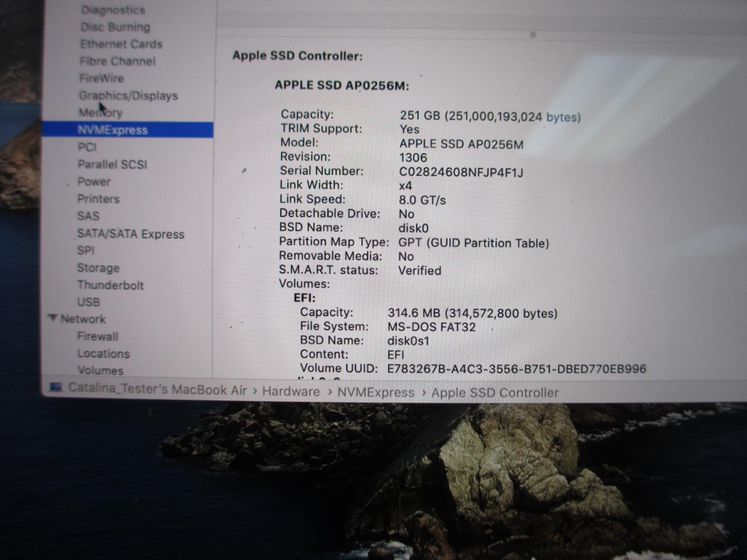This screenshot has width=747, height=560.
Task: Click the Detachable Drive No value
Action: point(406,214)
